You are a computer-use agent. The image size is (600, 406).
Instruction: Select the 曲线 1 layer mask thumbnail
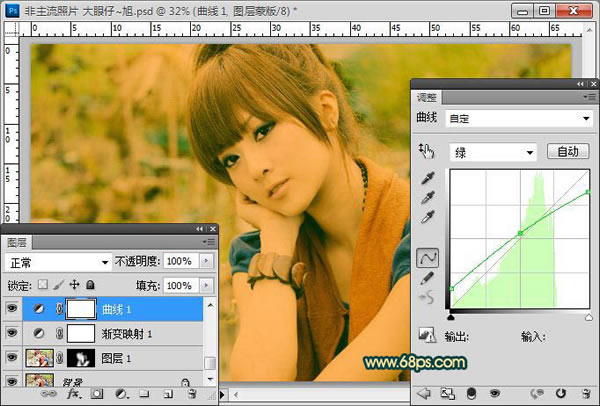[x=81, y=309]
